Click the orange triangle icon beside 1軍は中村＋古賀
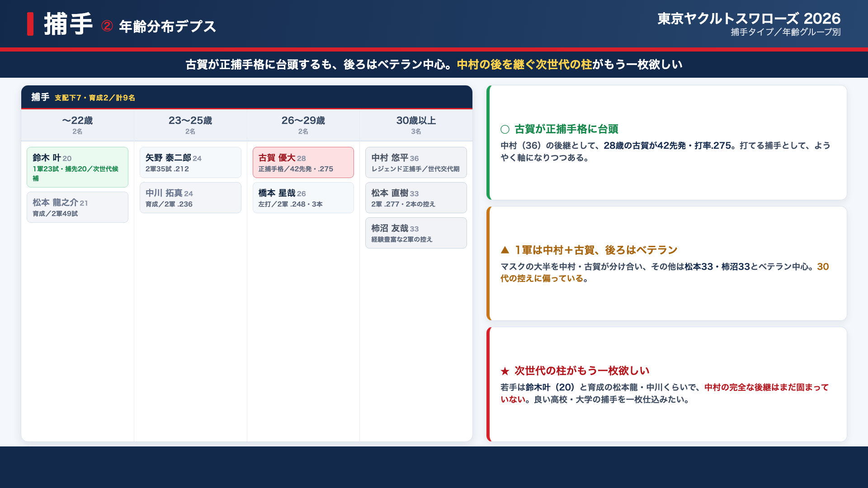This screenshot has height=488, width=868. tap(505, 250)
